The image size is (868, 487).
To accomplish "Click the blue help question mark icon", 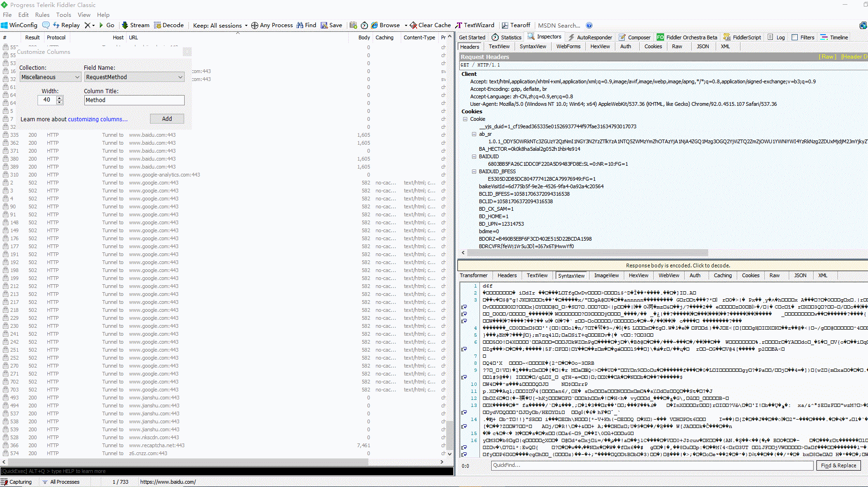I will pos(589,25).
